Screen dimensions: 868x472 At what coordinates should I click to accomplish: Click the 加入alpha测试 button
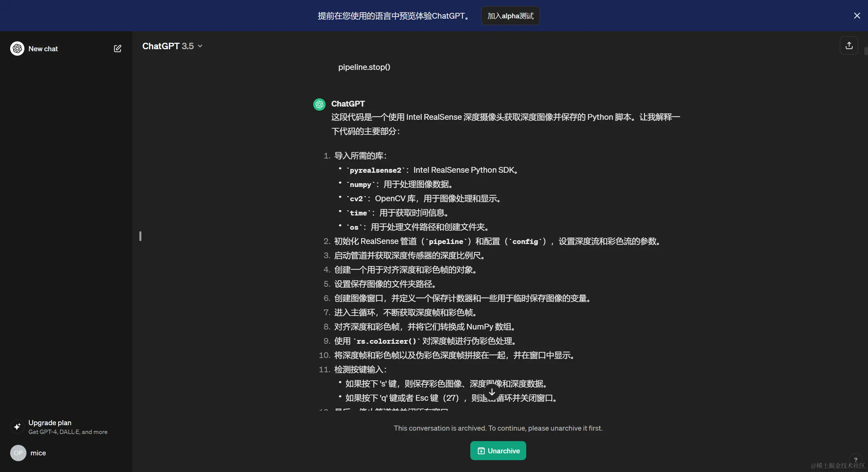coord(510,16)
